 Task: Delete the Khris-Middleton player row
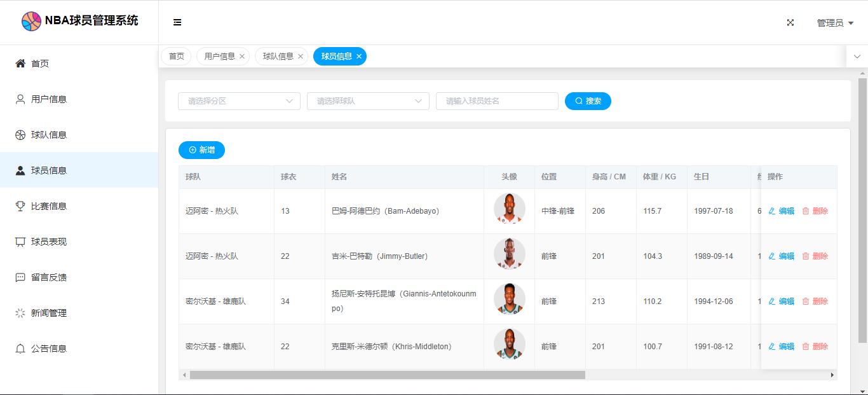[x=815, y=347]
